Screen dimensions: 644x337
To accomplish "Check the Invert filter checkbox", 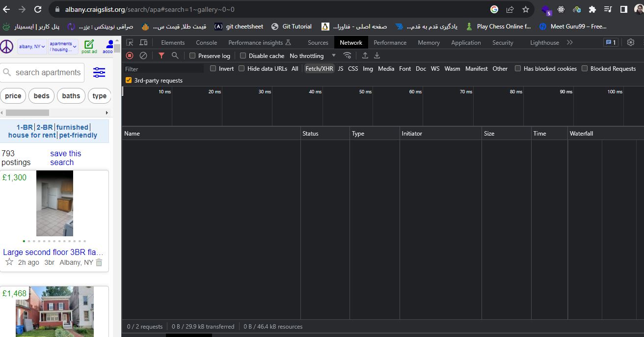I will pyautogui.click(x=213, y=68).
